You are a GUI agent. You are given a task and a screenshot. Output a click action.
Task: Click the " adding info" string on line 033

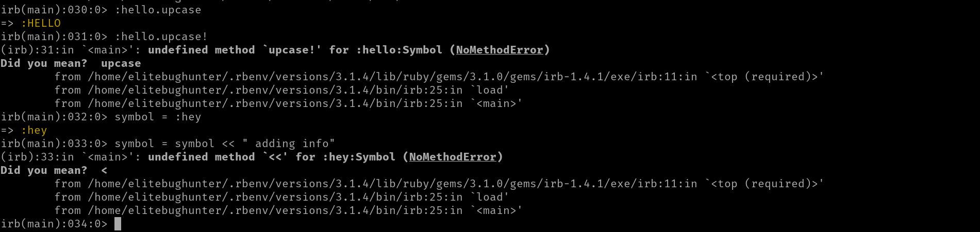(x=288, y=144)
